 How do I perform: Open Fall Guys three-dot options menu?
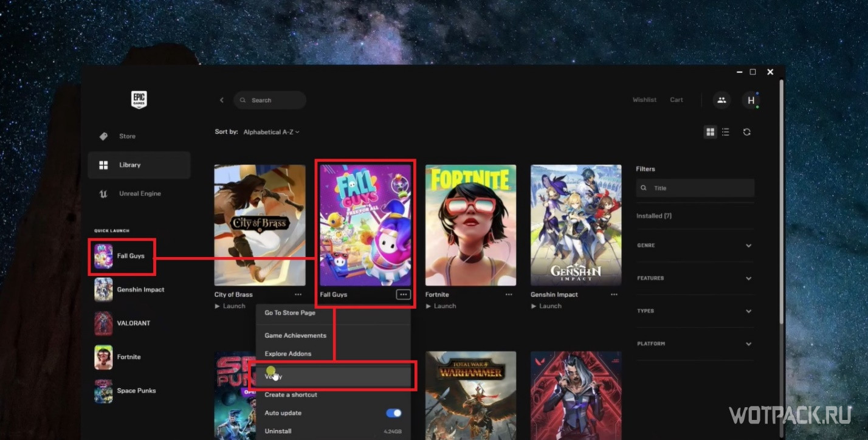(x=403, y=294)
